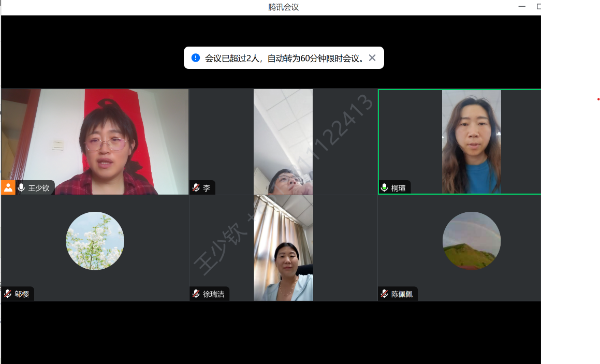Image resolution: width=600 pixels, height=364 pixels.
Task: Click the green microphone icon for 桐瑄
Action: [385, 188]
